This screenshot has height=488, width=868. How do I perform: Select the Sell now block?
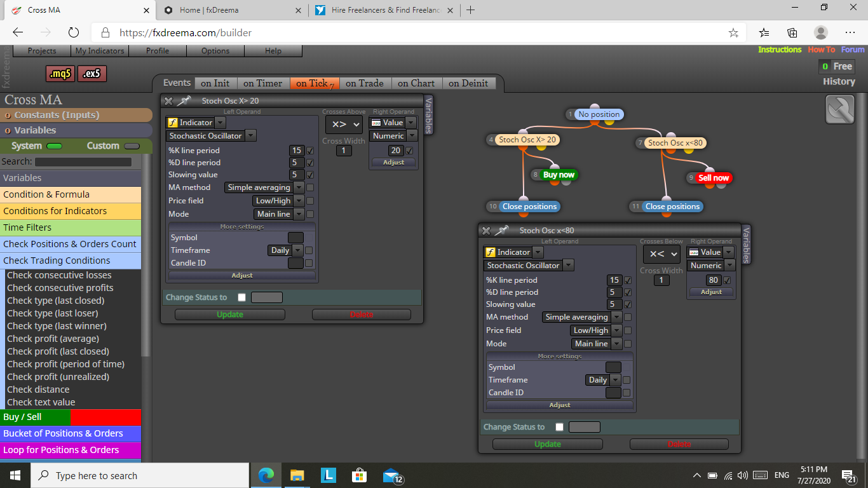(x=713, y=178)
